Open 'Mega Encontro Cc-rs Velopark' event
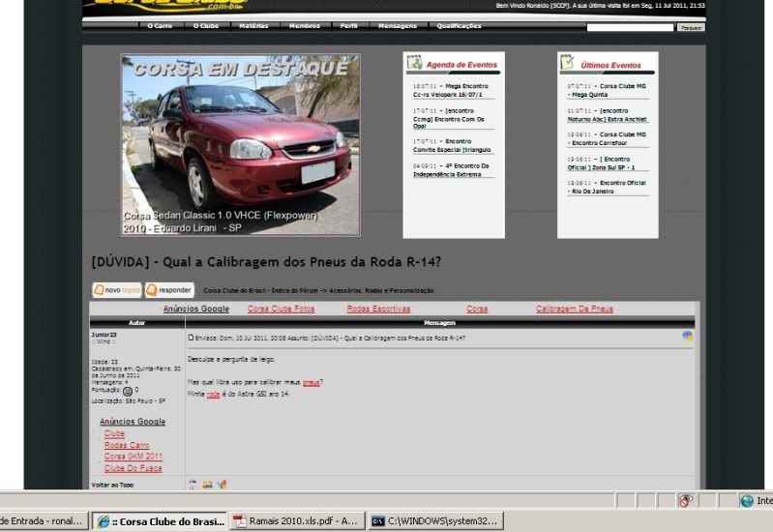The image size is (773, 532). tap(453, 90)
